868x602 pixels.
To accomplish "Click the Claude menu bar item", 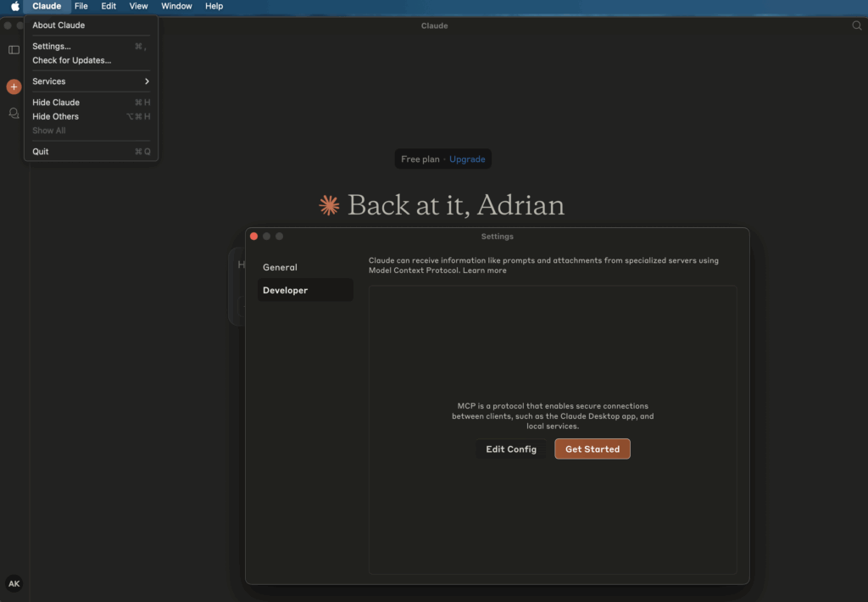I will (47, 6).
